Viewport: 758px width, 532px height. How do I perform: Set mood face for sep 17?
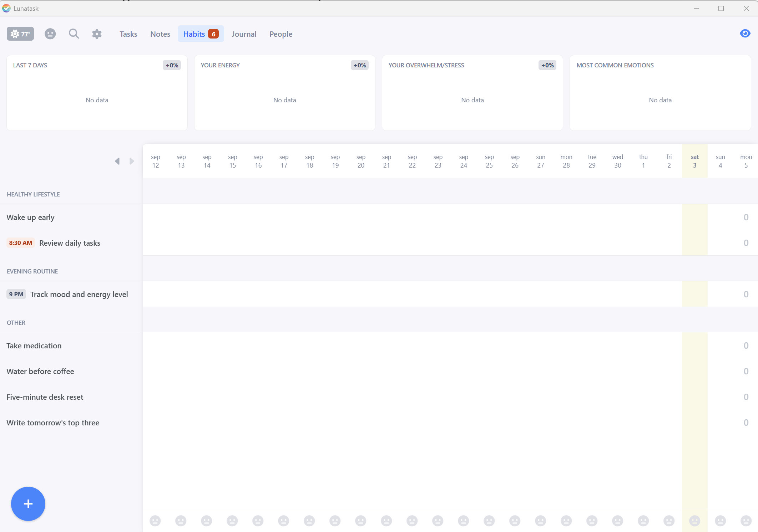point(284,521)
